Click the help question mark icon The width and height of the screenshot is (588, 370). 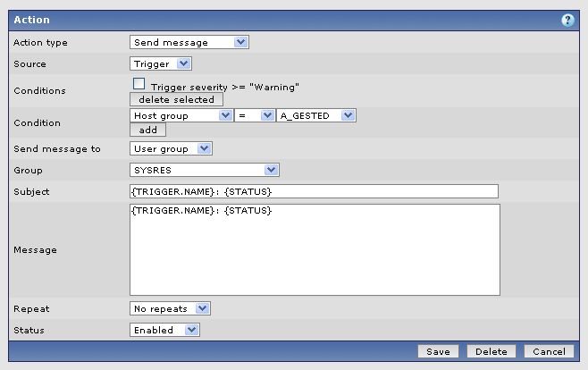(x=567, y=20)
